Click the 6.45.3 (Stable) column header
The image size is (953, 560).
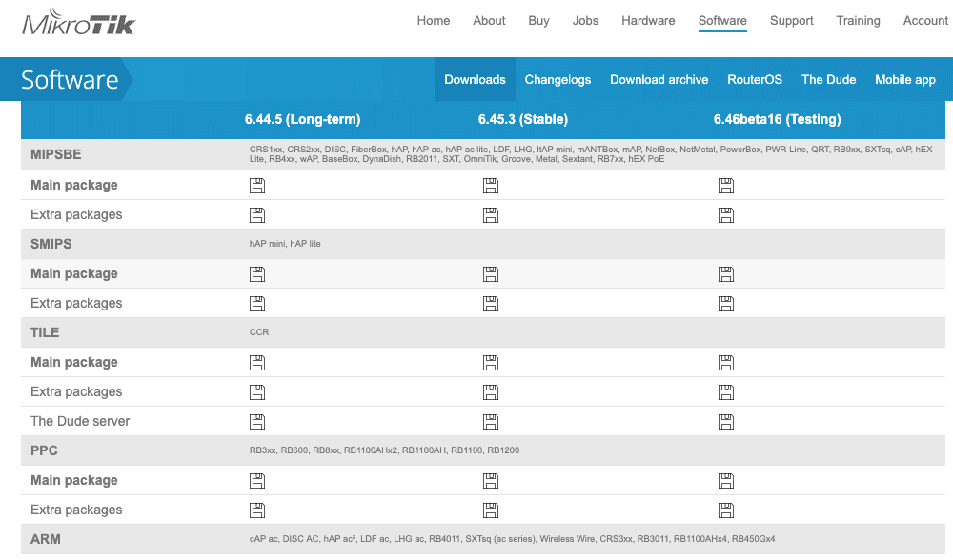tap(522, 119)
